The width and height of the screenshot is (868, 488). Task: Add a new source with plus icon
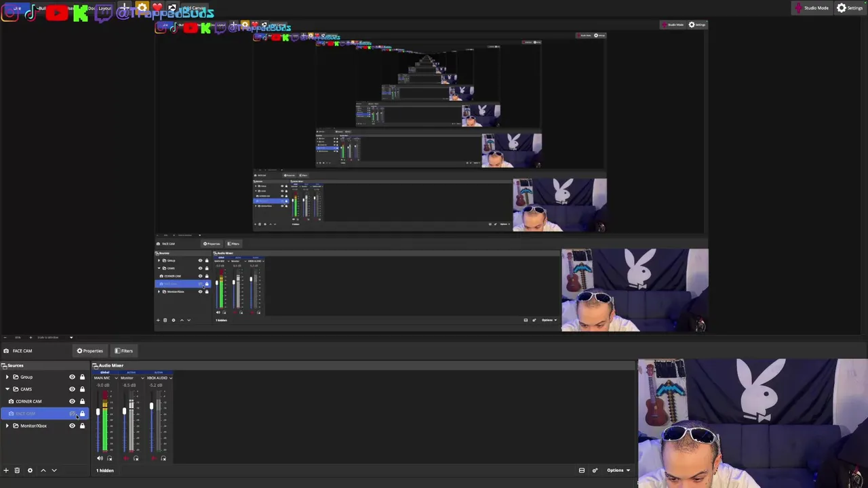click(x=5, y=470)
